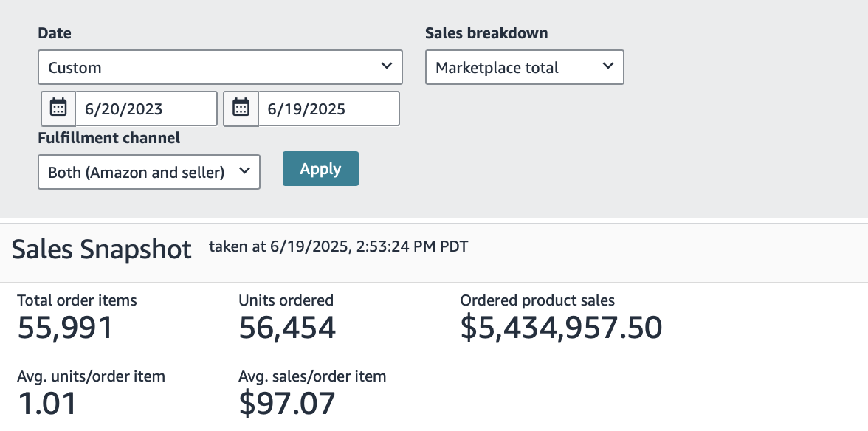Viewport: 868px width, 431px height.
Task: Select the Total order items value 55,991
Action: (x=65, y=328)
